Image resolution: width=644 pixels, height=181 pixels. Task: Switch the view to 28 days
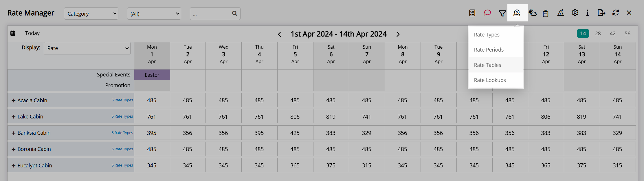click(598, 34)
